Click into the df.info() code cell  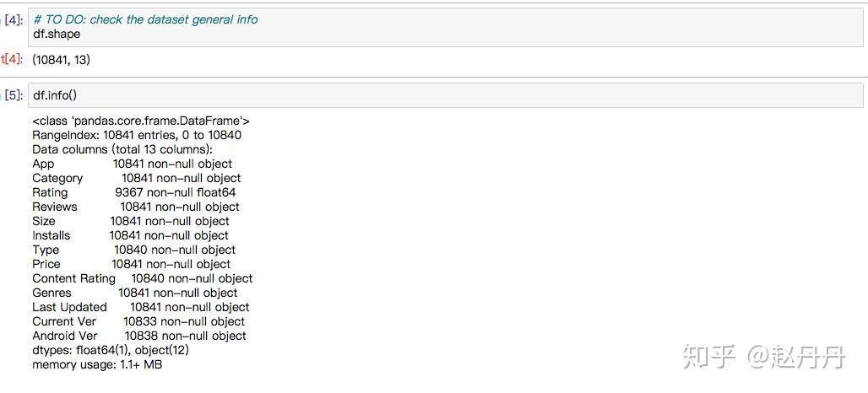(x=446, y=95)
